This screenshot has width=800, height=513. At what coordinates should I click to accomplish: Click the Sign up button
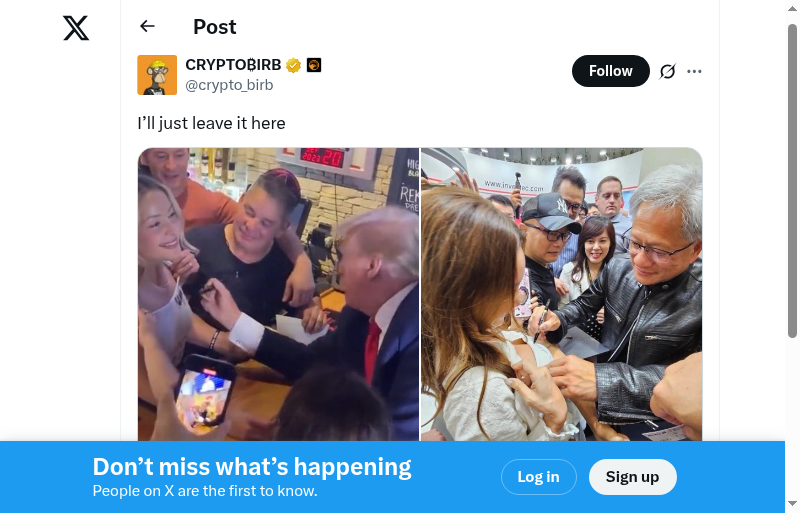point(632,477)
